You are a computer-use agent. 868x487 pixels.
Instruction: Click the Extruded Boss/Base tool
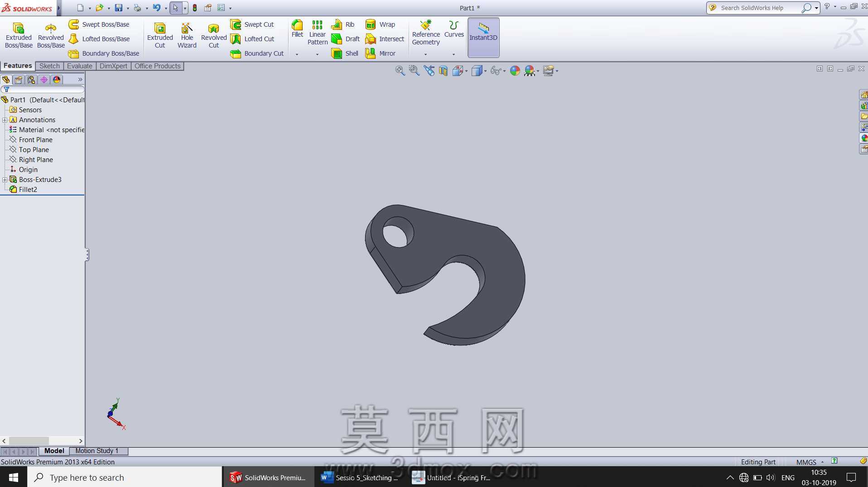click(x=19, y=35)
